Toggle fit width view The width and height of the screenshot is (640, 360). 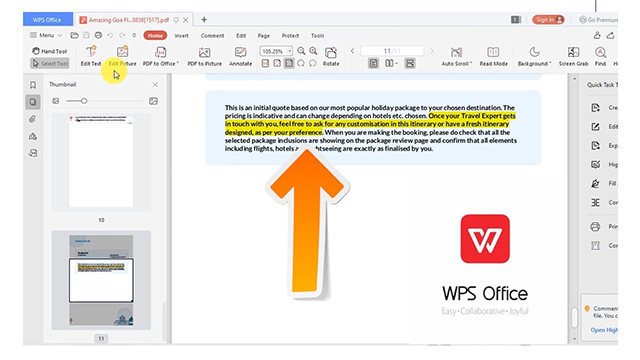pyautogui.click(x=289, y=63)
